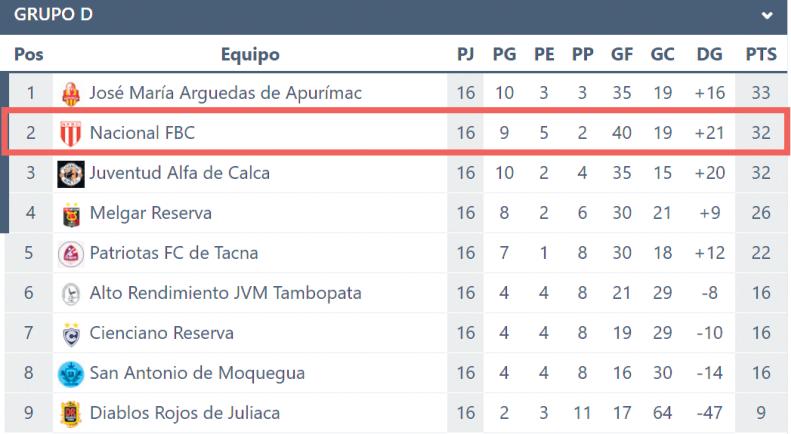791x434 pixels.
Task: Click the Alto Rendimiento JVM Tambopata crest
Action: [71, 294]
